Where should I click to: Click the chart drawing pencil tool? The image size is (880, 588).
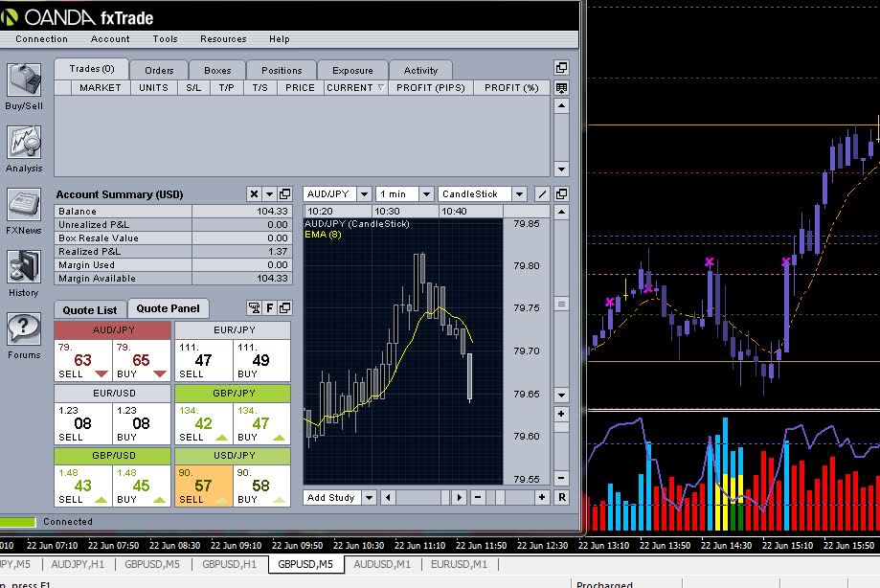pos(542,194)
